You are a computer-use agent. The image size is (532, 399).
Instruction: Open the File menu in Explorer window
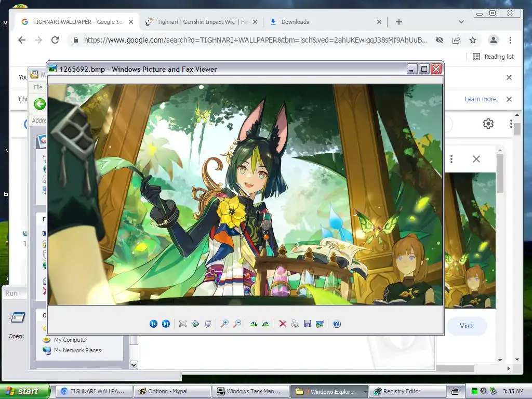pos(38,87)
